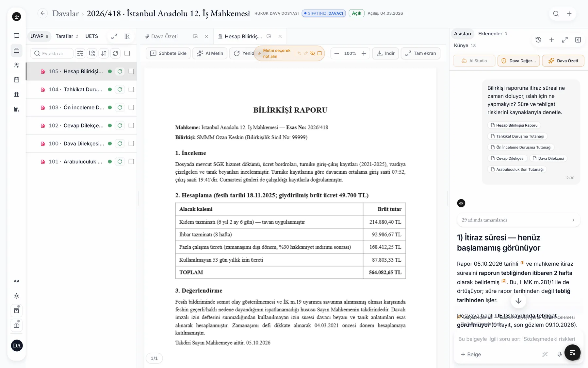The height and width of the screenshot is (368, 588).
Task: Open the assistant history clock icon
Action: tap(538, 40)
